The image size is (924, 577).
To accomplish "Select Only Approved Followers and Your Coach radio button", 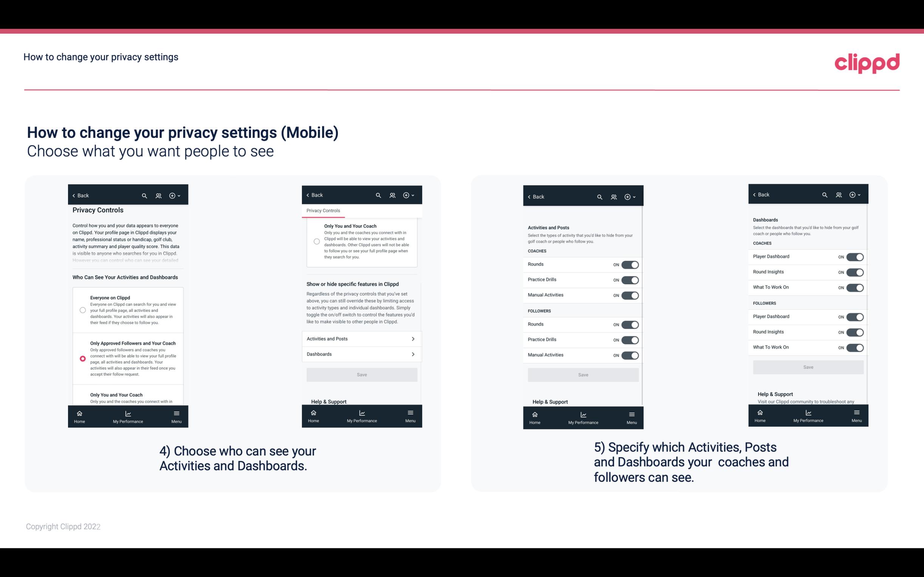I will pyautogui.click(x=82, y=358).
